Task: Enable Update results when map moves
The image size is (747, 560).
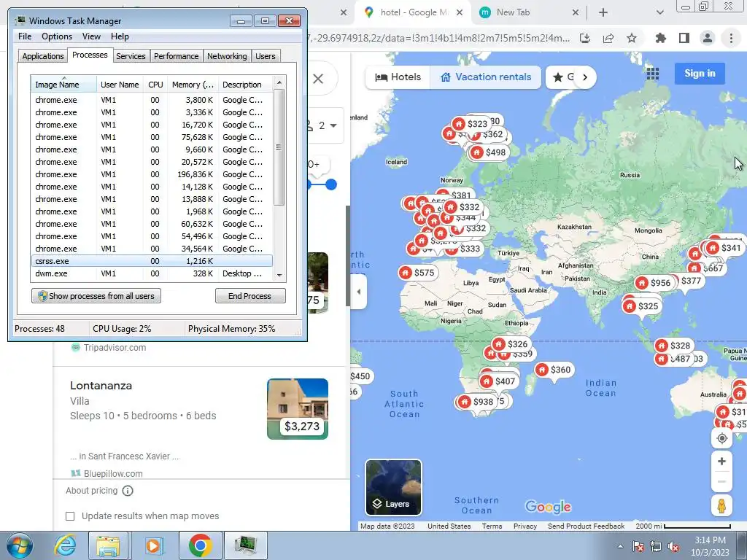Action: (x=70, y=516)
